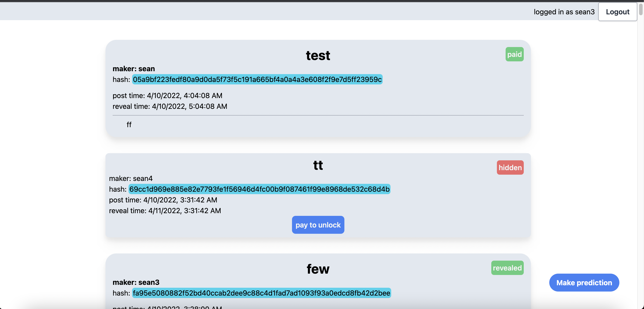Click the few prediction title
This screenshot has width=644, height=309.
[318, 269]
